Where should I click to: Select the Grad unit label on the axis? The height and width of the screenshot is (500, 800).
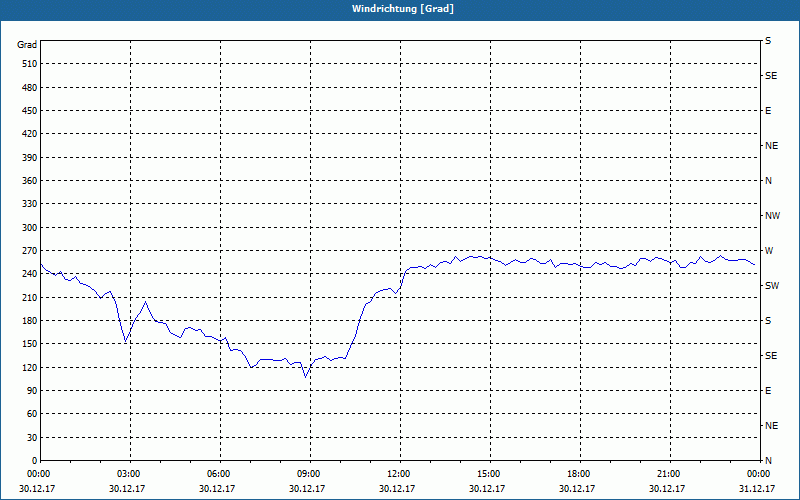pyautogui.click(x=27, y=45)
